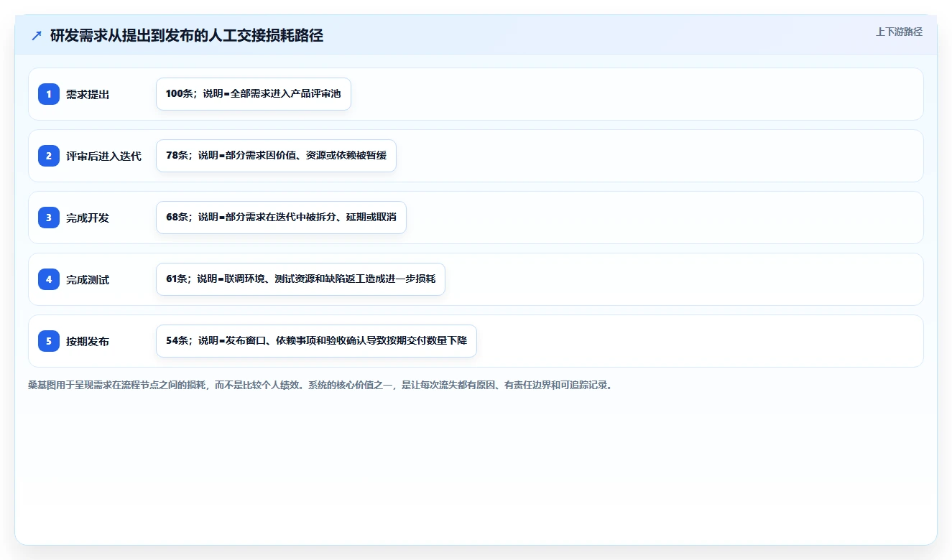Click the 按期发布 stage label

88,341
